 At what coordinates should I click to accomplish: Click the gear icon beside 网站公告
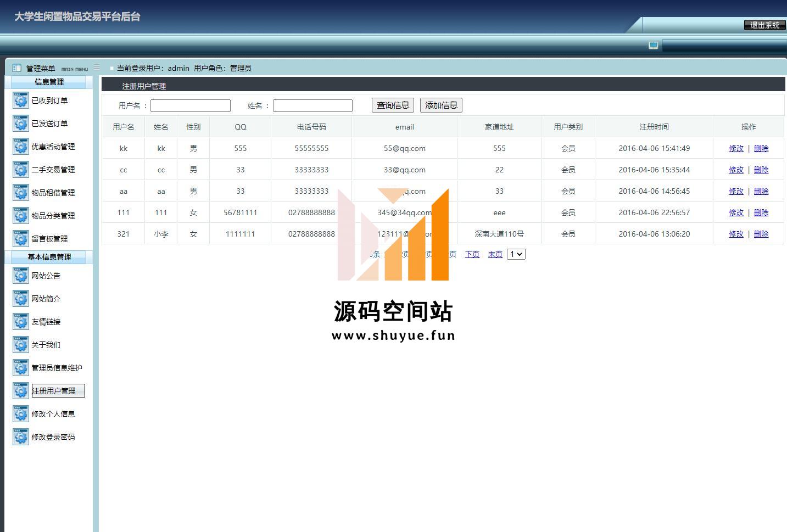(20, 276)
